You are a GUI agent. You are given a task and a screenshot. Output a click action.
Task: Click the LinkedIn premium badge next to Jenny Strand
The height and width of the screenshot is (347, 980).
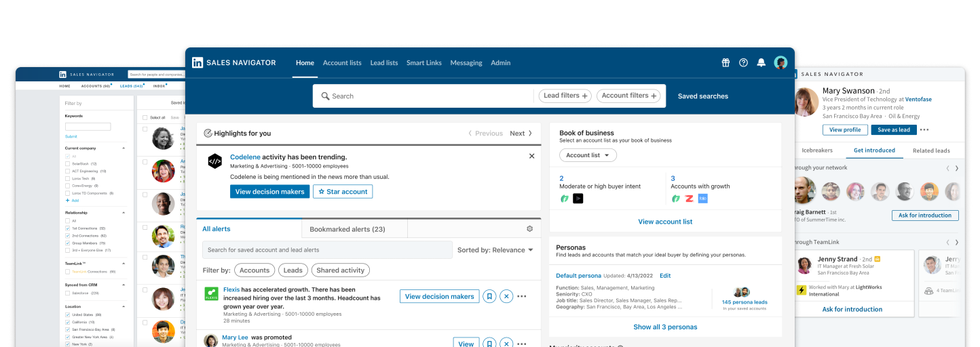coord(878,259)
